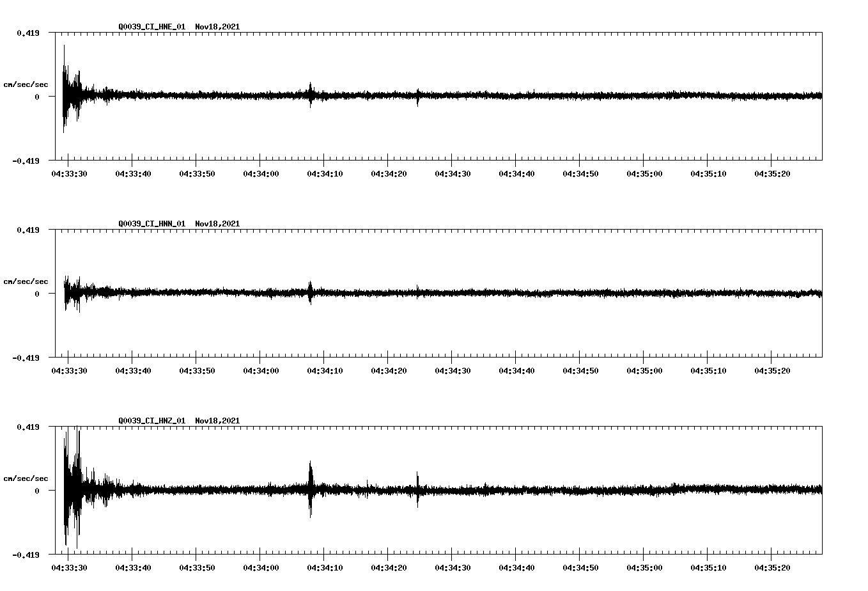This screenshot has width=868, height=591.
Task: Click the 04:34:00 time label under HNE plot
Action: [261, 174]
